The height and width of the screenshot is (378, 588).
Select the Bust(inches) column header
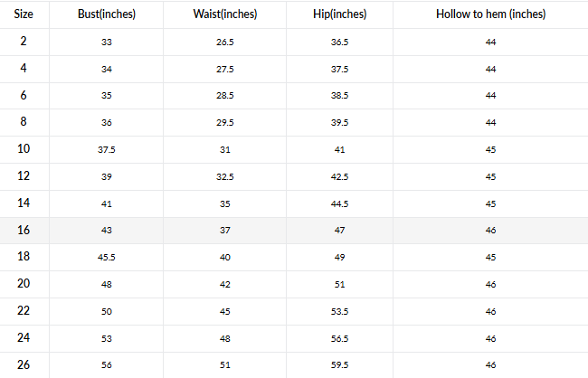point(107,15)
